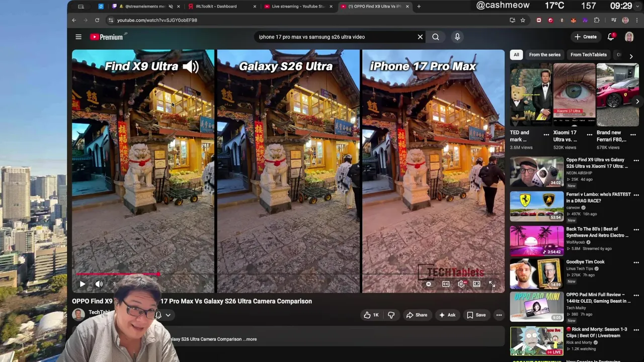Toggle the player autoplay switch
This screenshot has height=362, width=644.
point(429,284)
